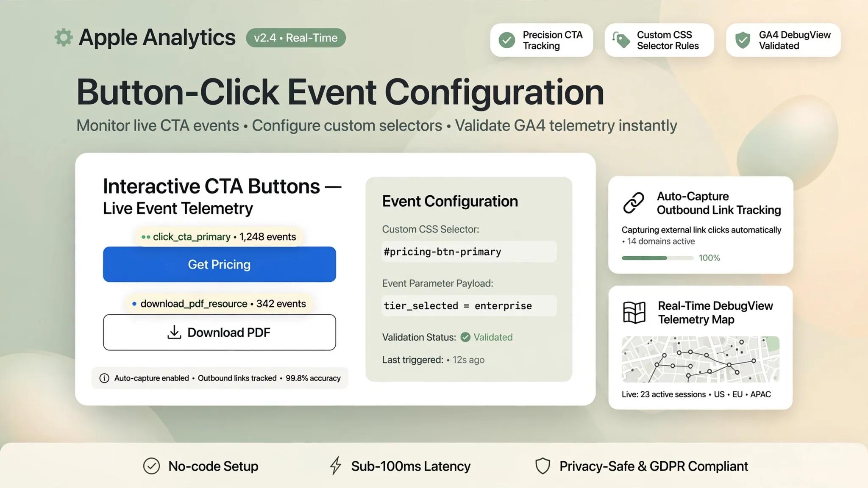Click the Sub-100ms Latency label

(x=411, y=466)
